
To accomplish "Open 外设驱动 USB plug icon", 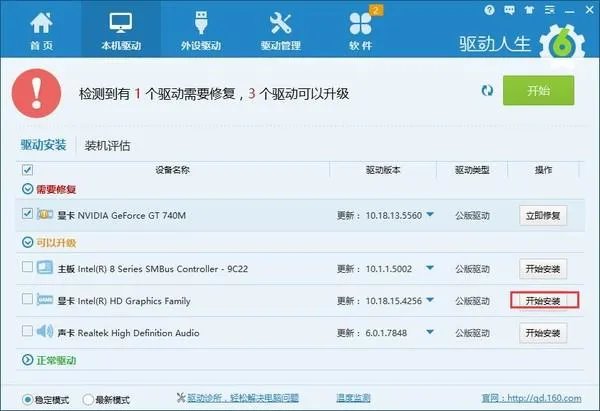I will tap(201, 23).
